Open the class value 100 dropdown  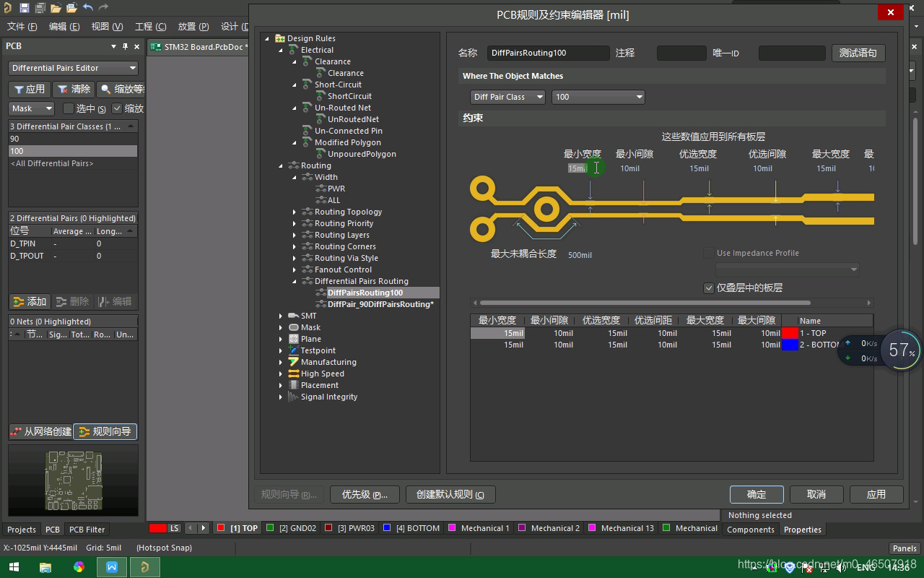click(x=598, y=97)
